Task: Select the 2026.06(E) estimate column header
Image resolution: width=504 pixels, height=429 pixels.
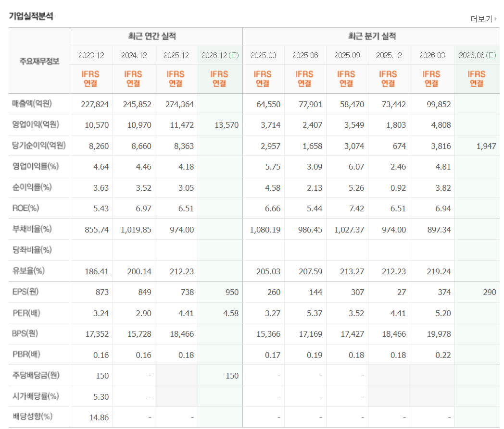Action: click(478, 56)
